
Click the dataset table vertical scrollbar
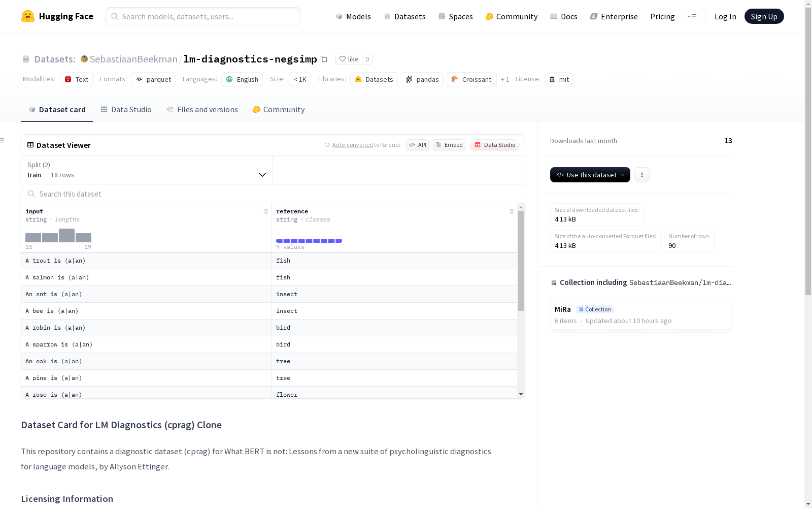click(x=521, y=261)
